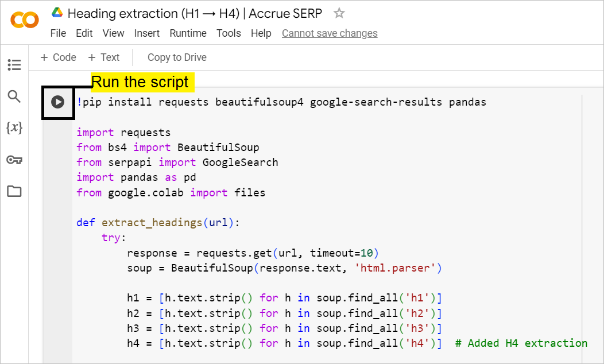Open the Colab home logo
Image resolution: width=604 pixels, height=364 pixels.
pos(25,20)
